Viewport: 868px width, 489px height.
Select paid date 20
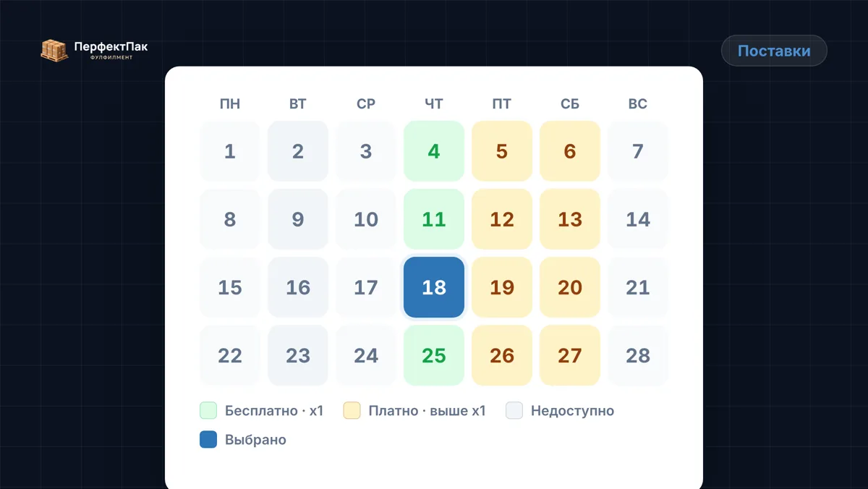(570, 287)
